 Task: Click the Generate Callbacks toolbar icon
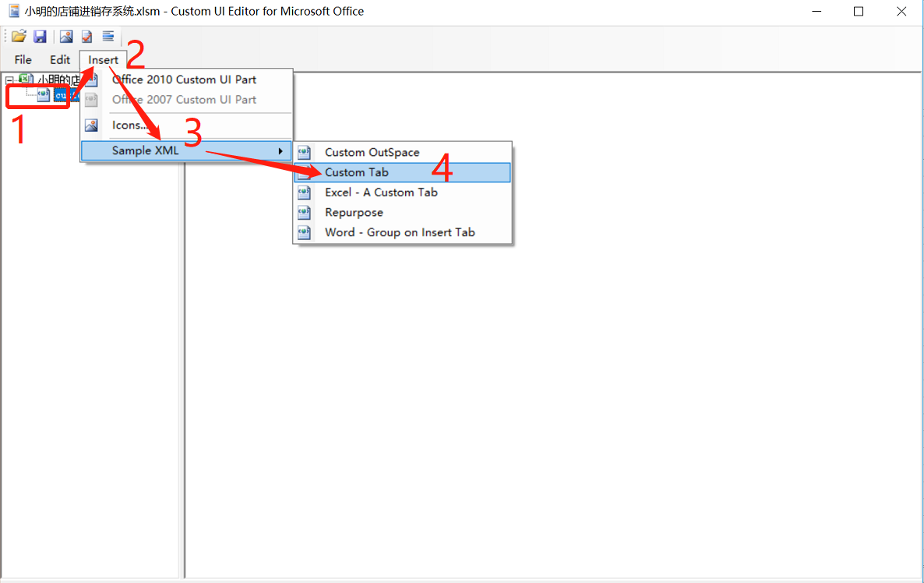coord(108,37)
